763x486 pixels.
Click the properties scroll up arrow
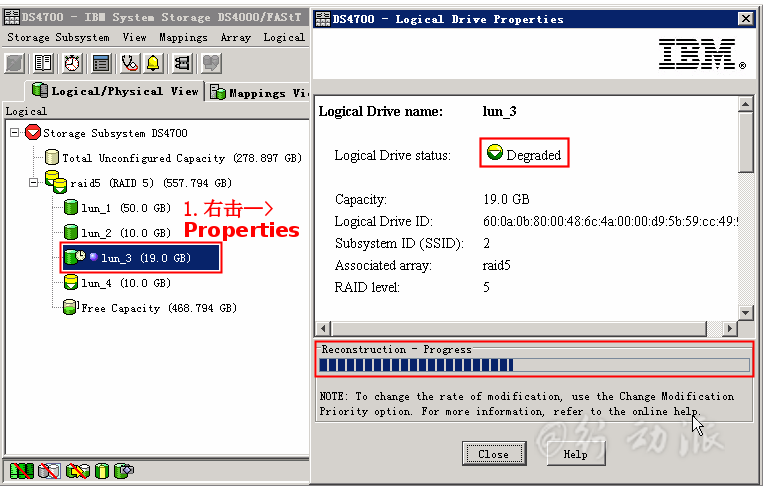click(x=745, y=104)
